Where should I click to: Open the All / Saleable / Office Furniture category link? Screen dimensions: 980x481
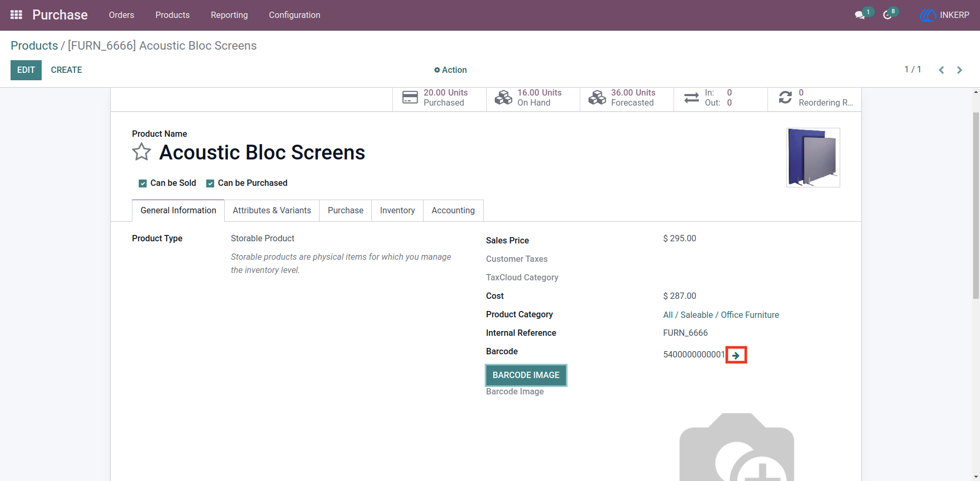[721, 315]
